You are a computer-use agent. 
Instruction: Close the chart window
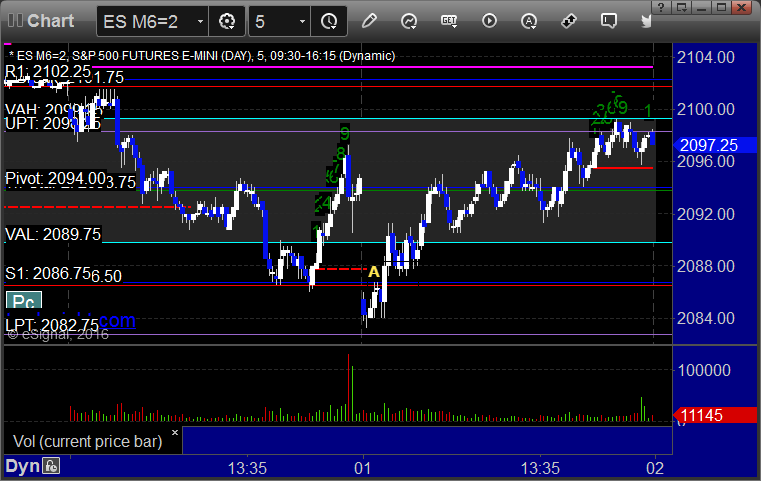click(742, 7)
